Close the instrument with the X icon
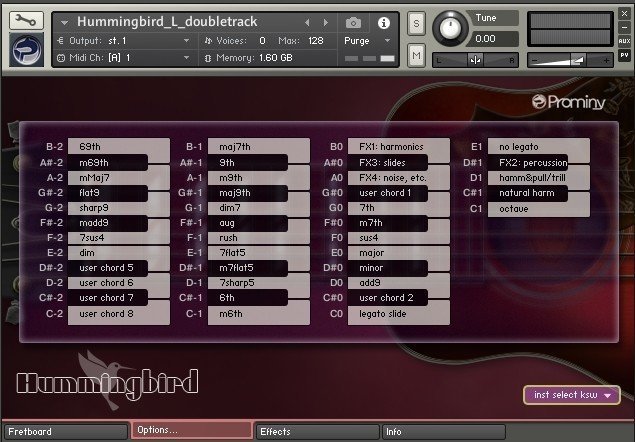Image resolution: width=635 pixels, height=442 pixels. tap(624, 14)
